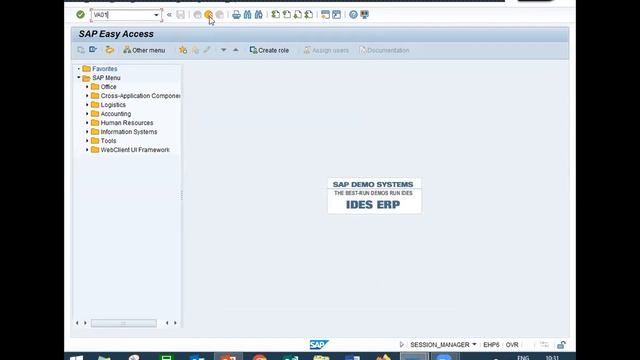640x360 pixels.
Task: Click the Cancel round icon
Action: 220,15
